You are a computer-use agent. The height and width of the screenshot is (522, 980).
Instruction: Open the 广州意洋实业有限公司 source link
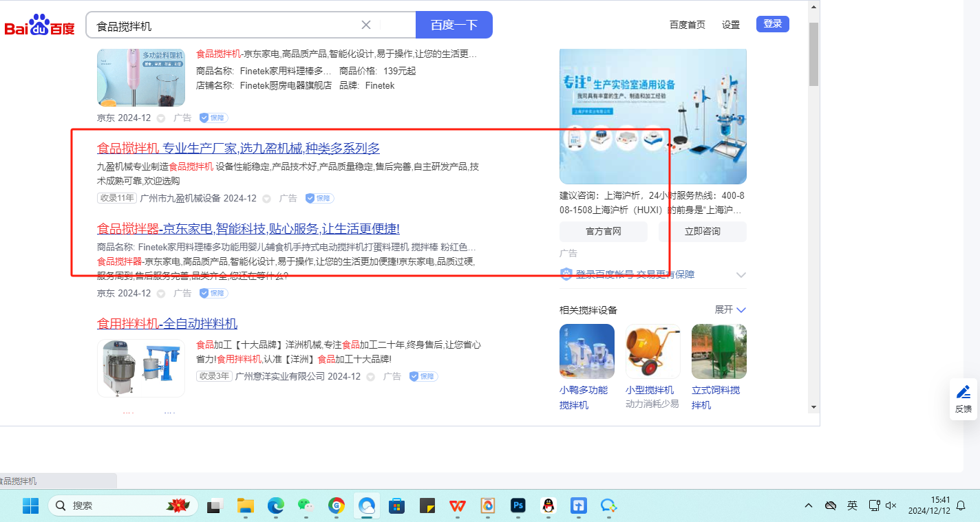pyautogui.click(x=280, y=376)
